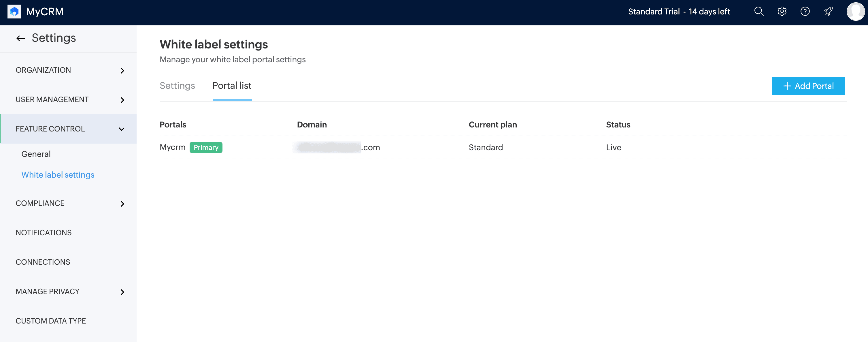This screenshot has width=868, height=342.
Task: Open the settings gear icon
Action: (x=782, y=12)
